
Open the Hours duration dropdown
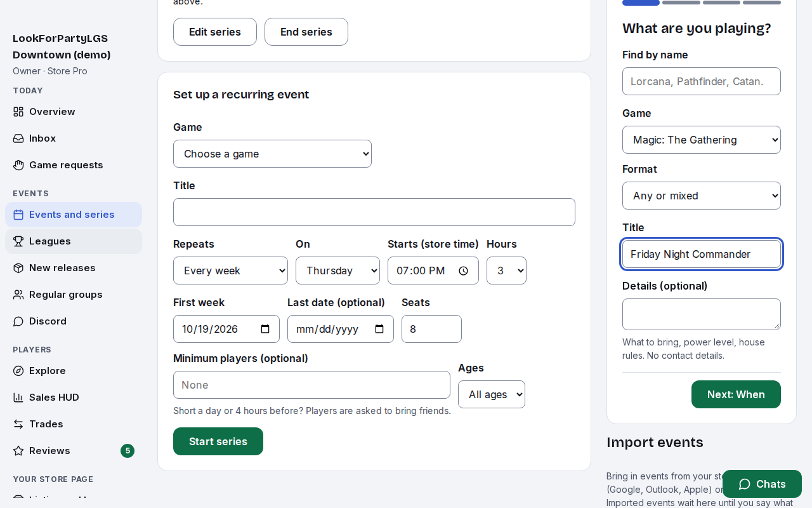click(x=506, y=271)
